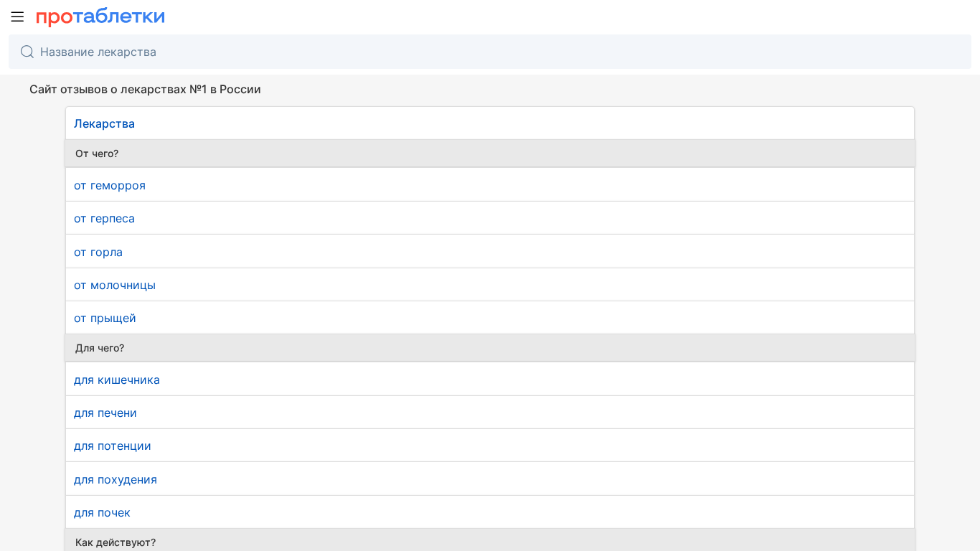The width and height of the screenshot is (980, 551).
Task: Select the от прыщей category
Action: tap(105, 318)
